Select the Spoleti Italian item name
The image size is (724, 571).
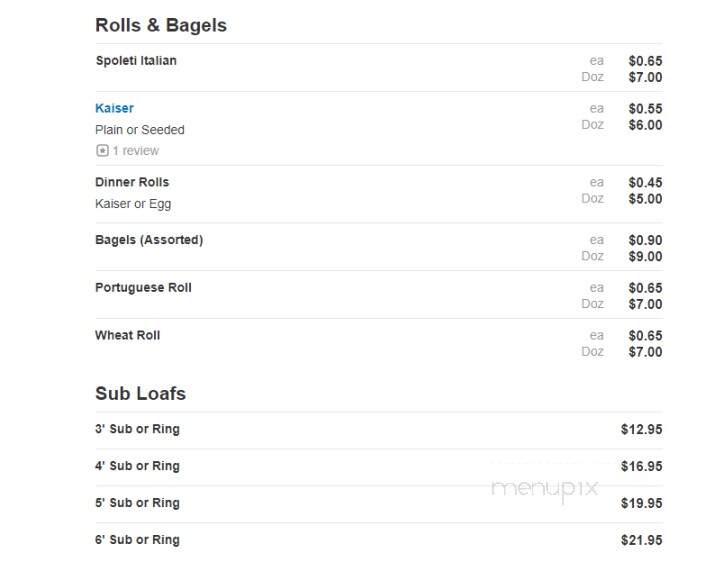pos(136,60)
